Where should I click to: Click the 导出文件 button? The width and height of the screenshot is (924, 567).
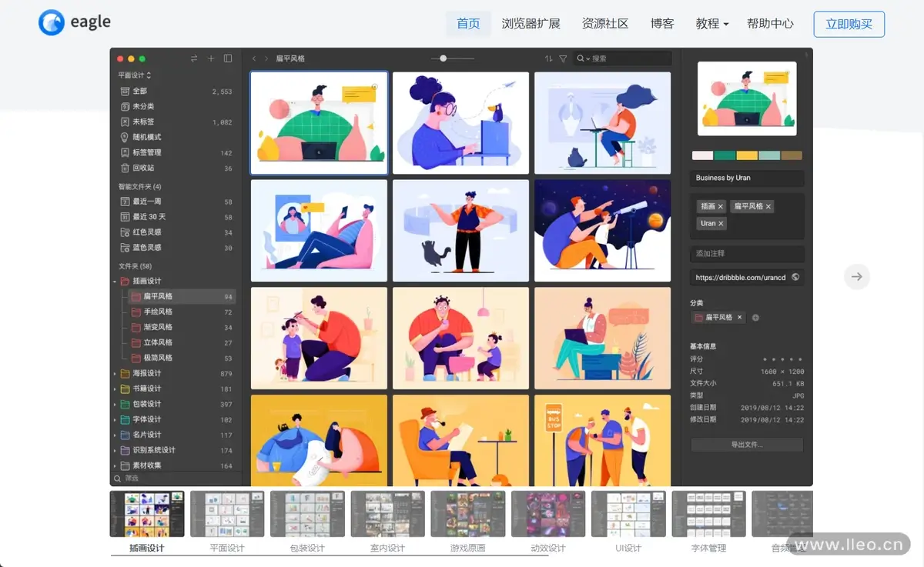coord(746,445)
